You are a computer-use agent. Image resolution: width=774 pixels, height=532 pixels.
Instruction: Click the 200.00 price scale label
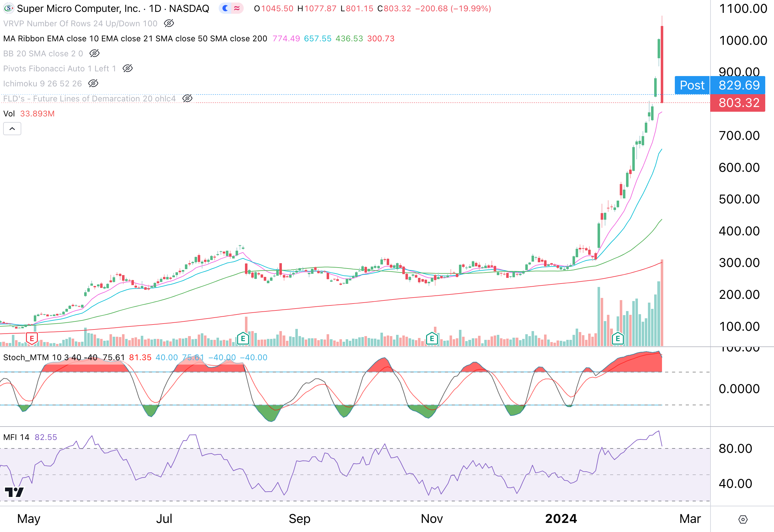coord(739,295)
